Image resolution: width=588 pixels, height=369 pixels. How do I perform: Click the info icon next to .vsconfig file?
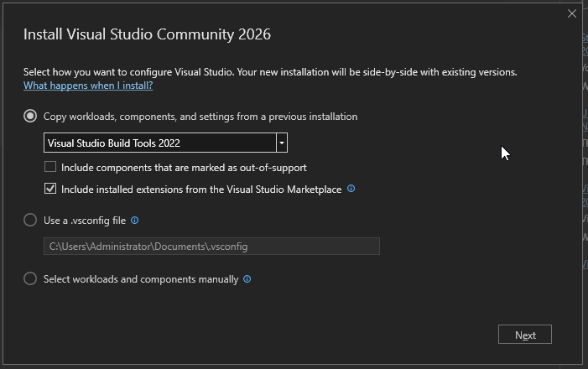point(135,221)
